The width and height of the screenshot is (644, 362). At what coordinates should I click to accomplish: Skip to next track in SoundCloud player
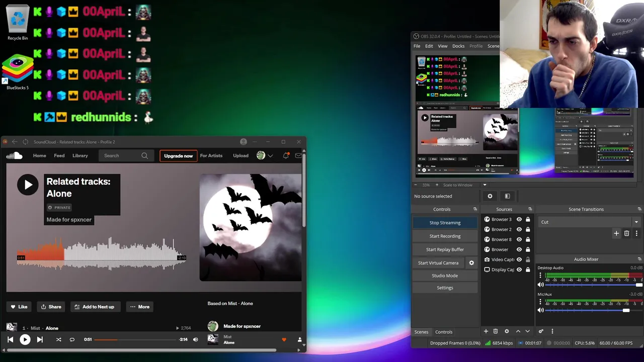[x=40, y=339]
